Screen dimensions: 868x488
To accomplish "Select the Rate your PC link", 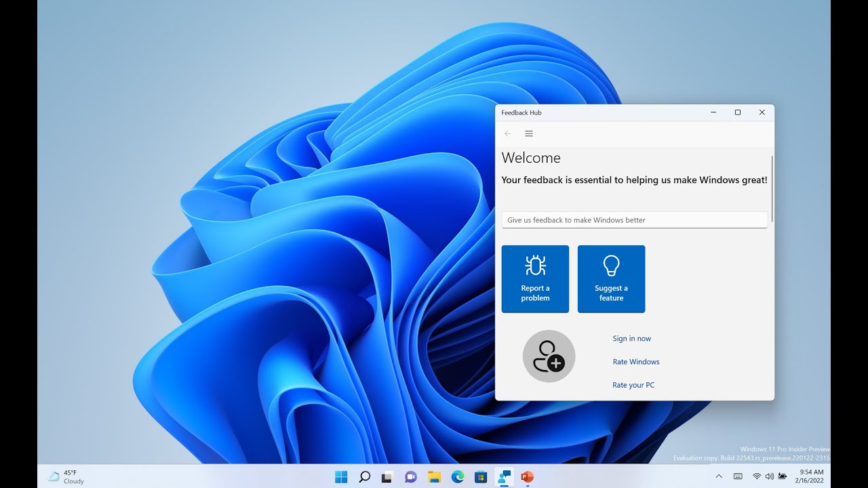I will coord(633,385).
